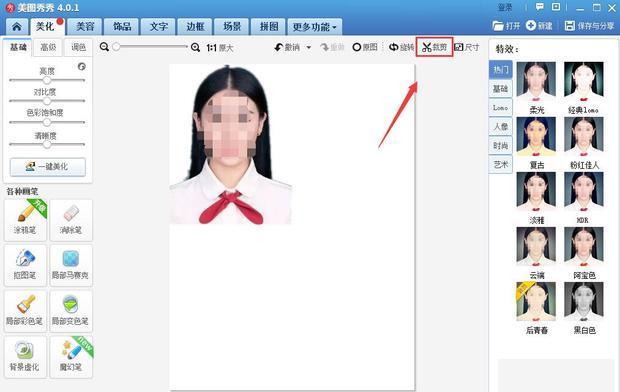The image size is (620, 392).
Task: Reset adjustments with the circular arrow icon
Action: (x=82, y=66)
